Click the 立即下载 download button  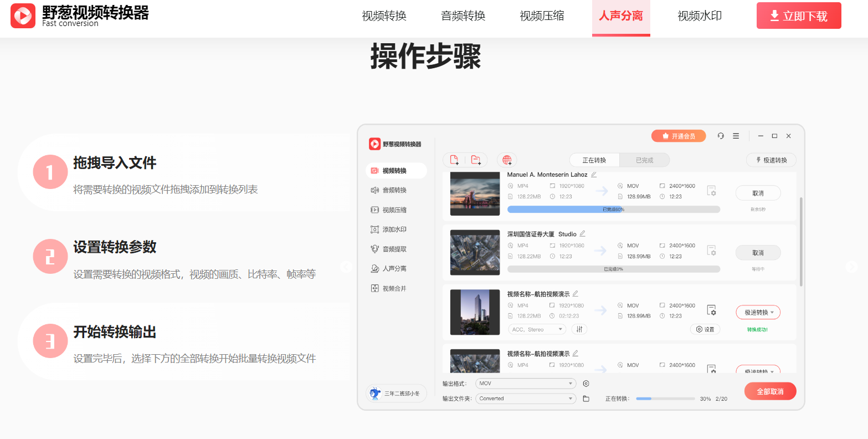[798, 15]
